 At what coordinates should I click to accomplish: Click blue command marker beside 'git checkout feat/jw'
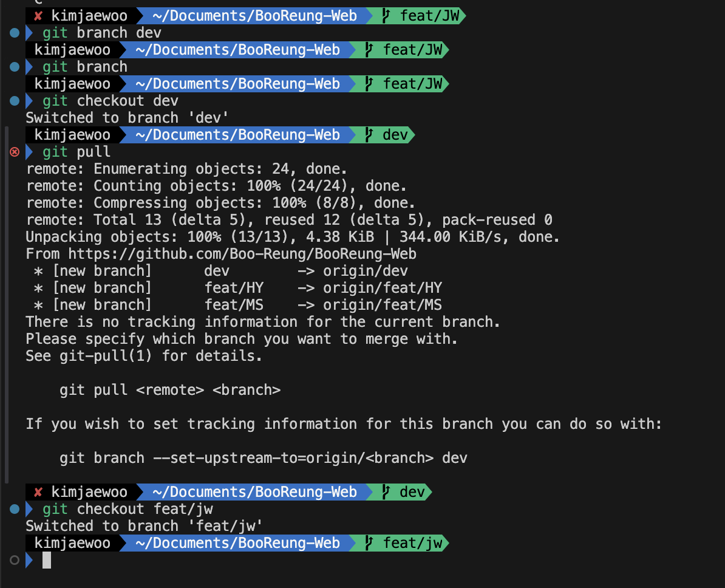tap(15, 509)
